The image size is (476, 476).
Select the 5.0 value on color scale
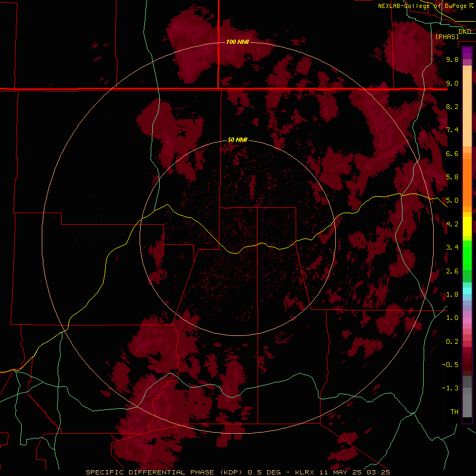point(452,200)
